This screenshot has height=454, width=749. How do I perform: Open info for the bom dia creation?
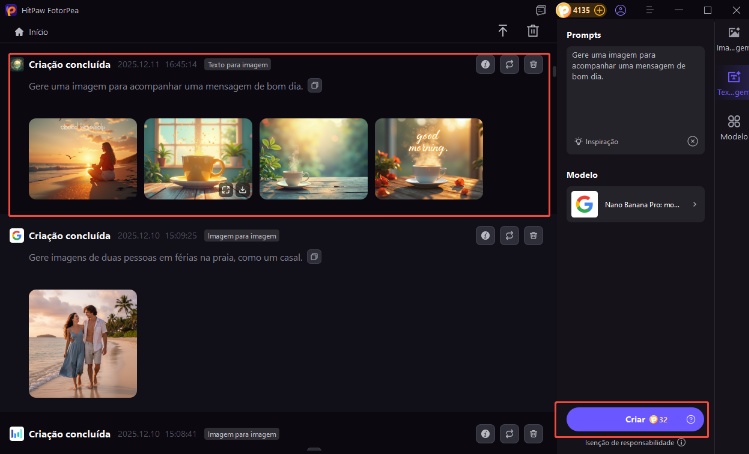[x=485, y=64]
